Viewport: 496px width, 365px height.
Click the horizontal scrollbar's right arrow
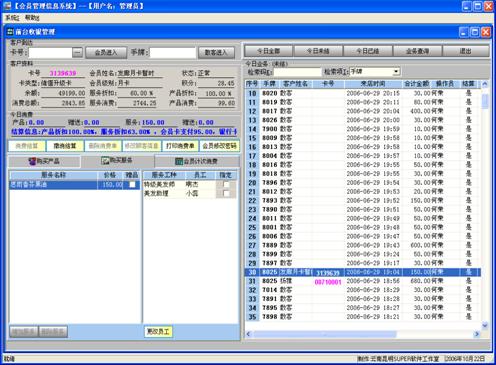click(477, 334)
